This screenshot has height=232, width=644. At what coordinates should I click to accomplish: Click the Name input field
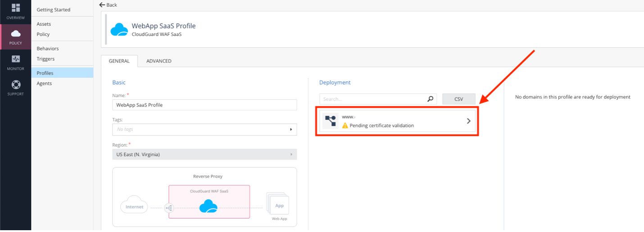click(204, 105)
